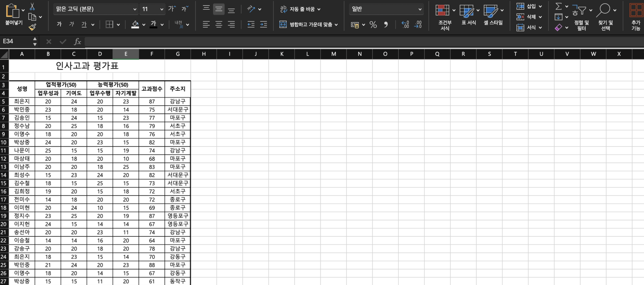
Task: Select column E header
Action: click(x=126, y=54)
